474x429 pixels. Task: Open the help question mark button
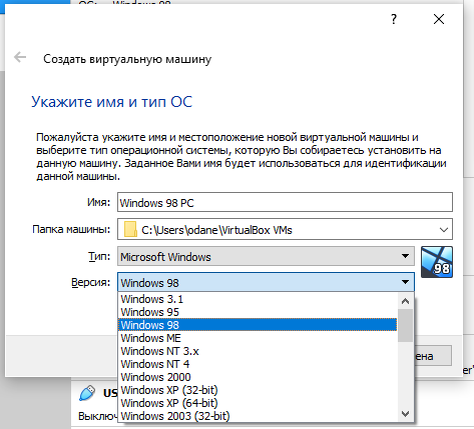[394, 19]
